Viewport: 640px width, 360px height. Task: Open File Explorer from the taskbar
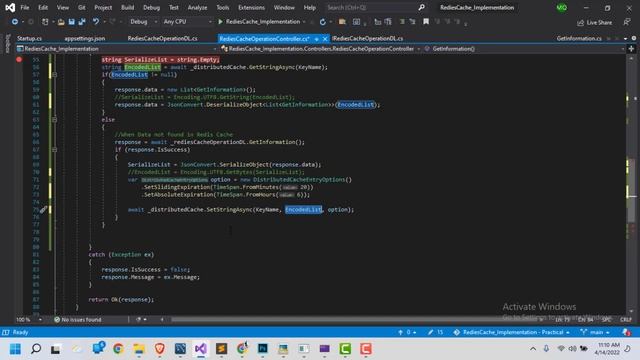click(x=139, y=349)
